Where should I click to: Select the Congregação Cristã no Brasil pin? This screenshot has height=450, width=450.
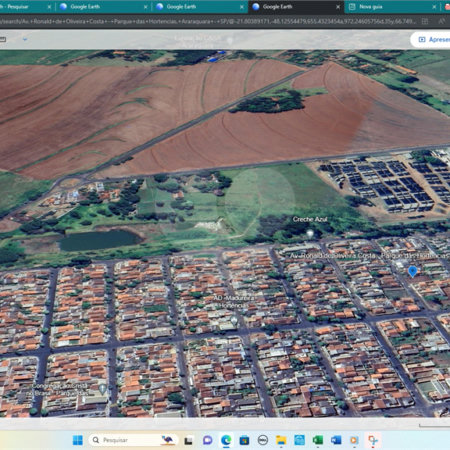[103, 389]
